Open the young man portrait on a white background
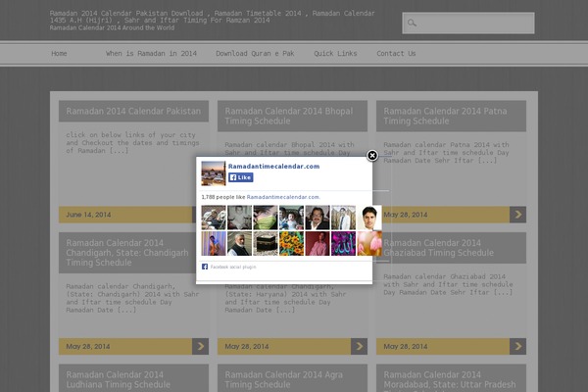This screenshot has height=392, width=588. tap(369, 218)
